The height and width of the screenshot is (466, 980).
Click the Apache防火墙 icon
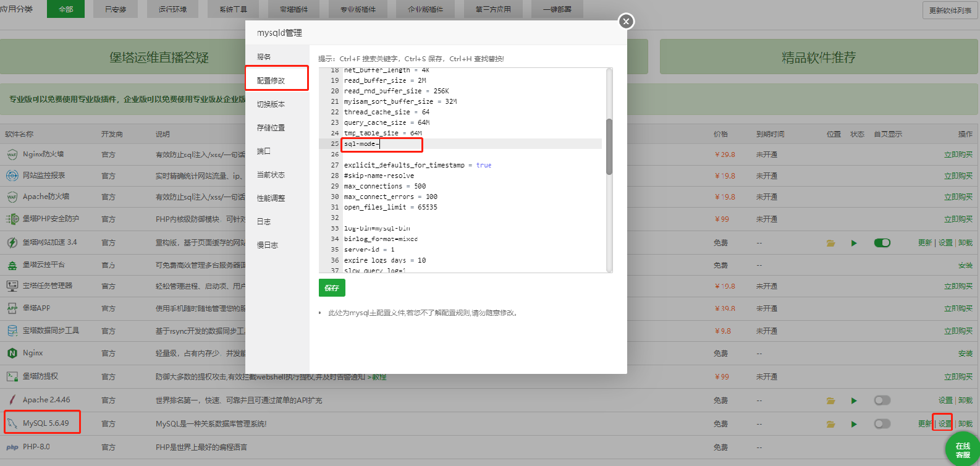(x=12, y=197)
